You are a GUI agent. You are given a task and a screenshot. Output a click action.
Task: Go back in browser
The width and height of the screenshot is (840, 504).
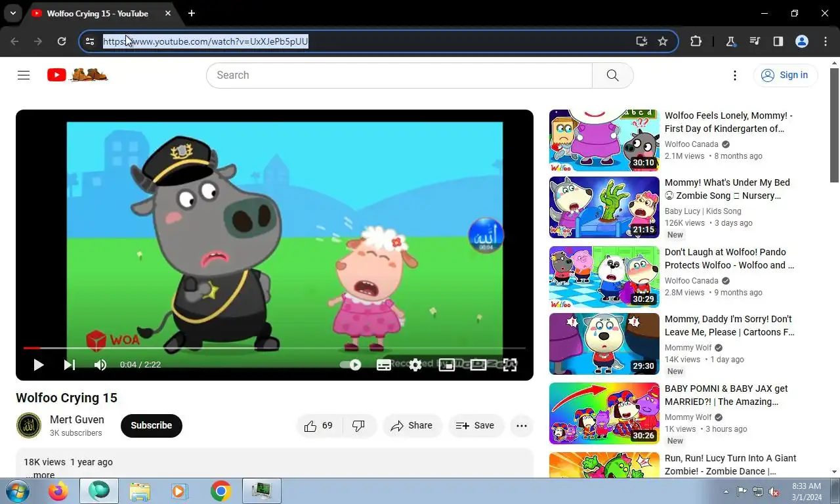pyautogui.click(x=14, y=41)
